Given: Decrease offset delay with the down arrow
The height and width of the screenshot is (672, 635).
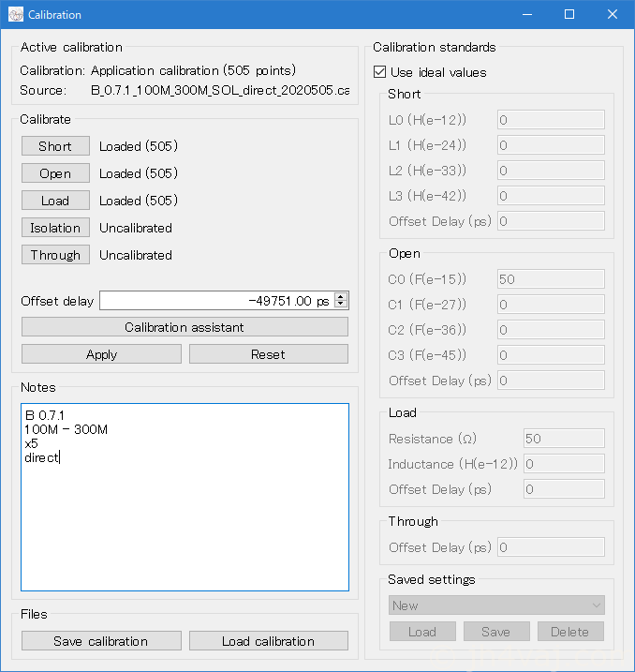Looking at the screenshot, I should click(x=341, y=305).
